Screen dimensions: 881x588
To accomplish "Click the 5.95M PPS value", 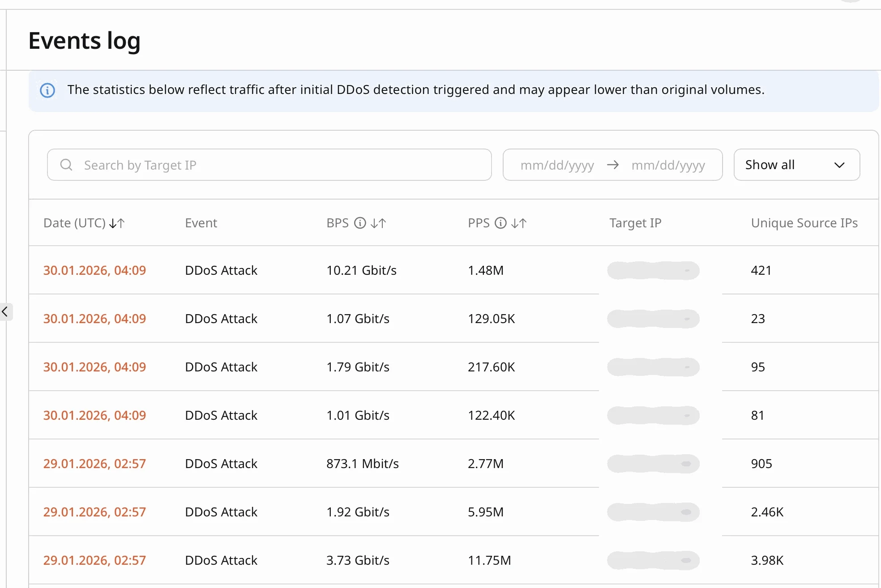I will [486, 512].
